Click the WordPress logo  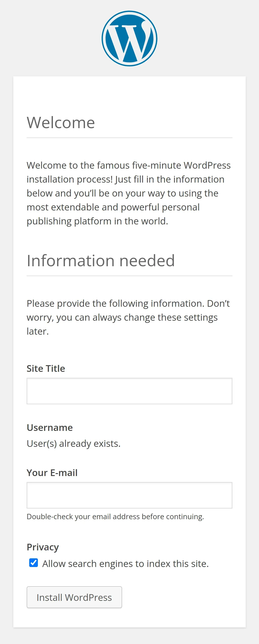pos(129,39)
